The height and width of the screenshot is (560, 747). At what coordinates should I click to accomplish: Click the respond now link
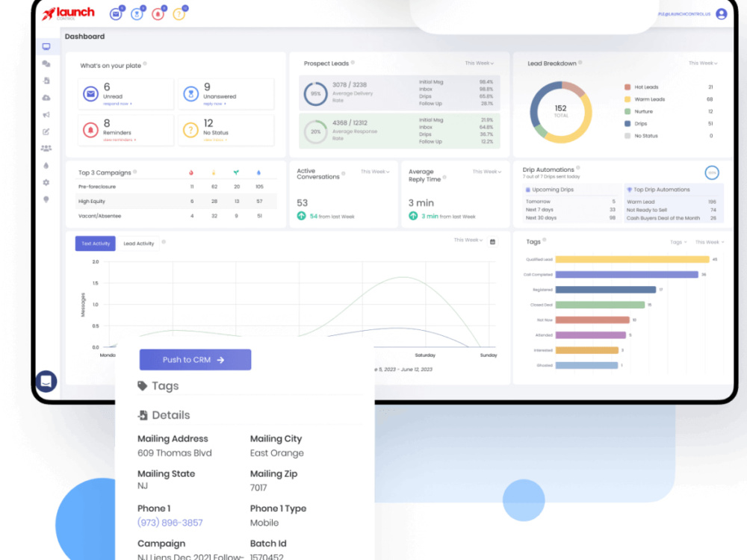tap(117, 103)
